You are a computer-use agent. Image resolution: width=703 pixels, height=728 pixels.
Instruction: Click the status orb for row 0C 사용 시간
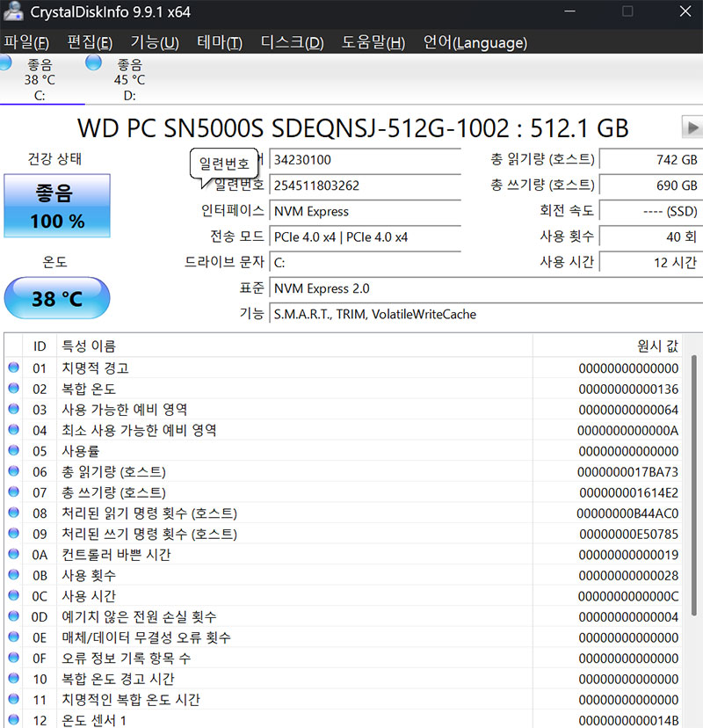click(13, 595)
